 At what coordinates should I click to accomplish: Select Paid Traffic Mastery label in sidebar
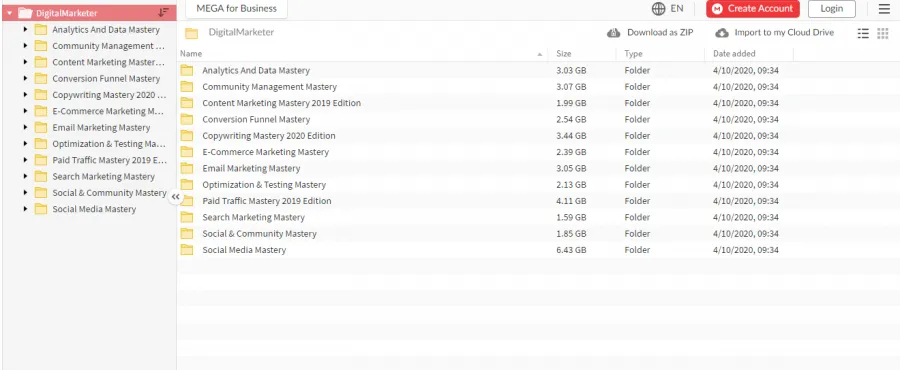click(110, 160)
